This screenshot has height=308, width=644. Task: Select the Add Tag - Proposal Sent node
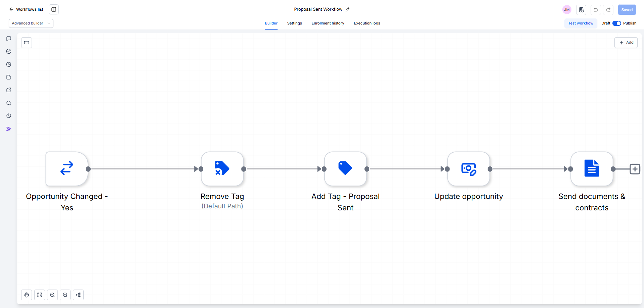point(345,169)
